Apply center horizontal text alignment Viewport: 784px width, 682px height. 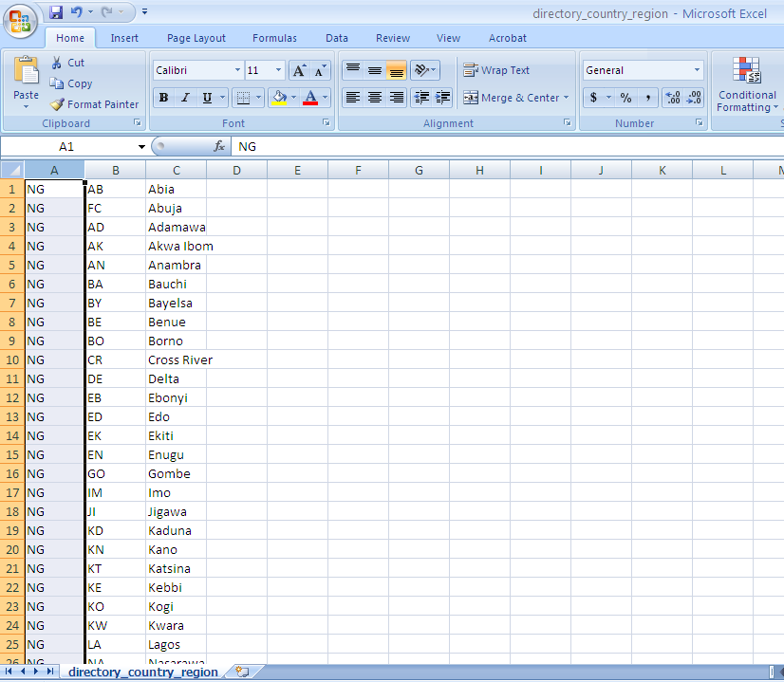pos(375,98)
